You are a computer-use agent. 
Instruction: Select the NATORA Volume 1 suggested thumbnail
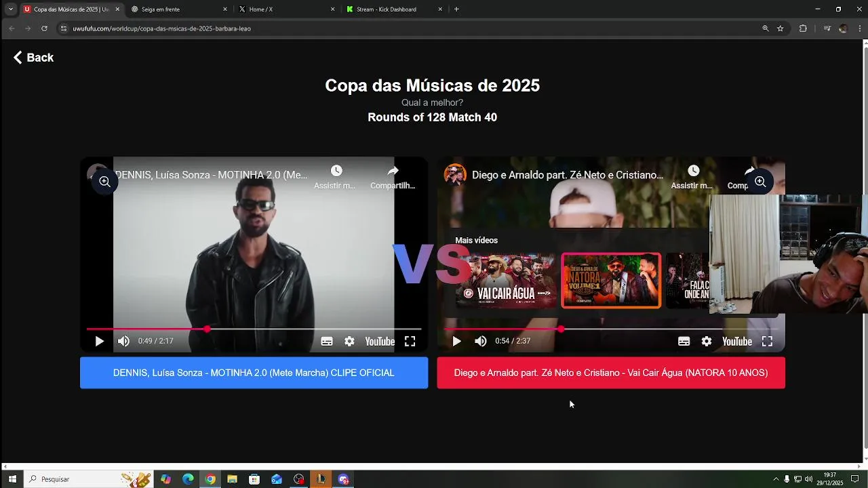pos(611,281)
